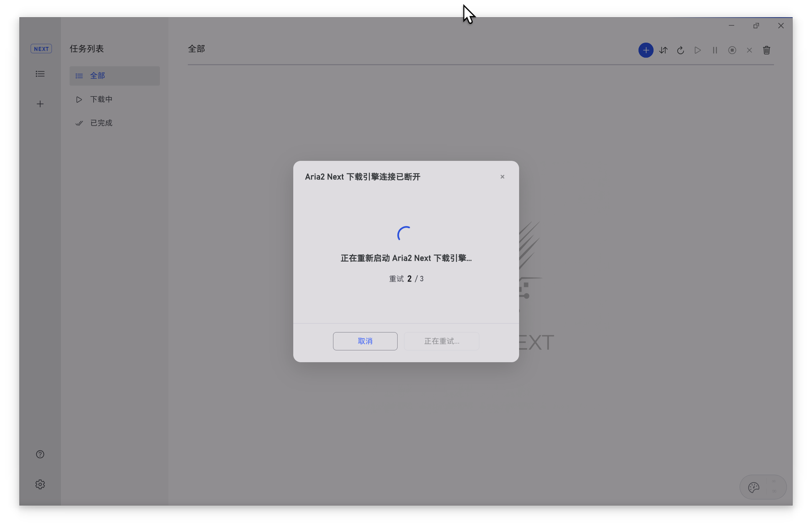812x527 pixels.
Task: Click the dialog title Aria2 Next 下载引擎连接已断开
Action: 362,177
